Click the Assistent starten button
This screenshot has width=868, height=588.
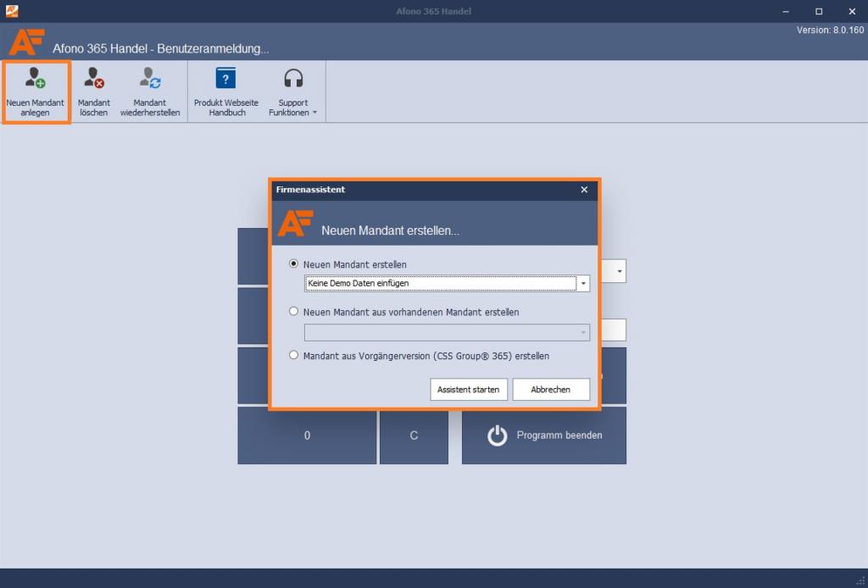click(468, 390)
